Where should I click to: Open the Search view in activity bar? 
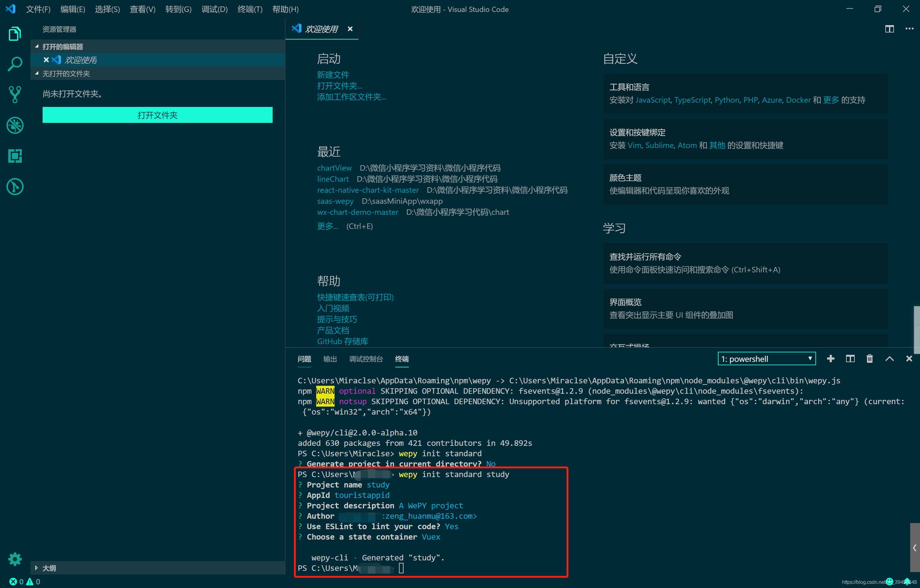14,64
